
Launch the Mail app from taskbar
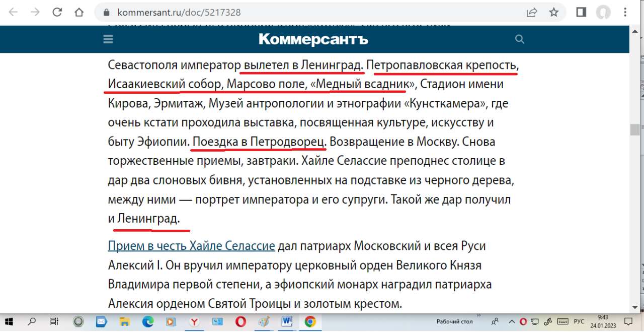101,321
